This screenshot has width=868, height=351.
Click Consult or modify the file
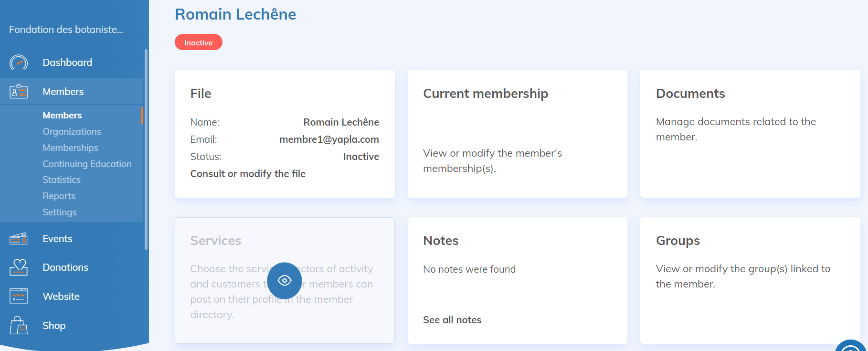pos(248,174)
